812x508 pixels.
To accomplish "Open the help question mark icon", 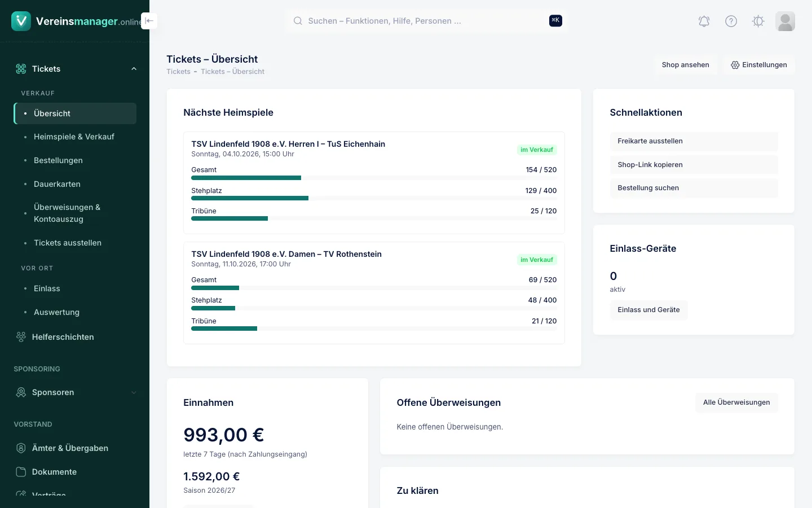I will pyautogui.click(x=731, y=21).
